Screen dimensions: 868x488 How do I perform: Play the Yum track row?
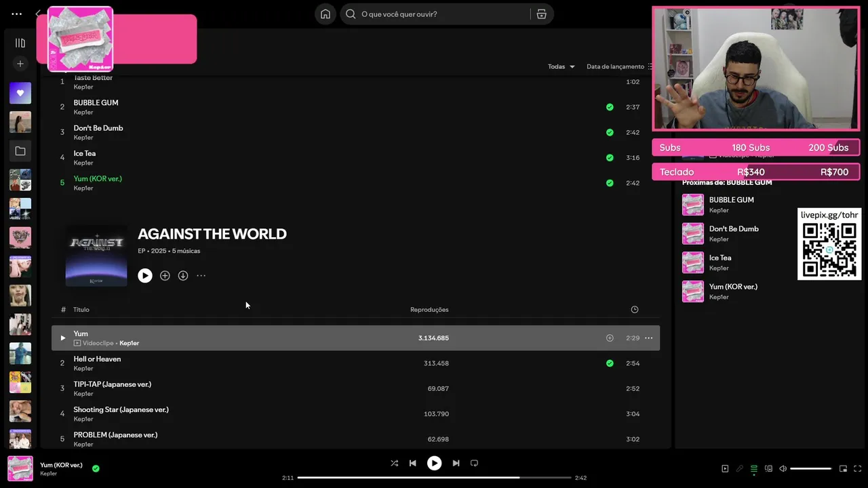pos(62,338)
